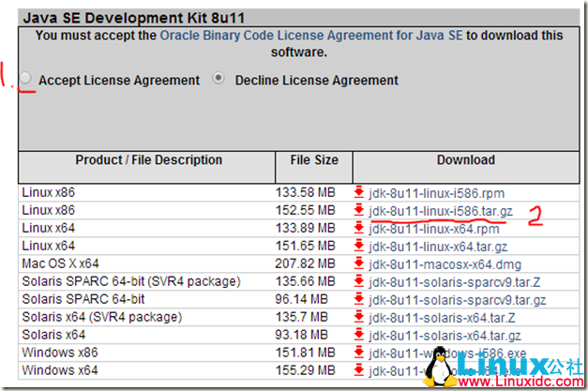The image size is (588, 391).
Task: Select the Decline License Agreement radio button
Action: [219, 78]
